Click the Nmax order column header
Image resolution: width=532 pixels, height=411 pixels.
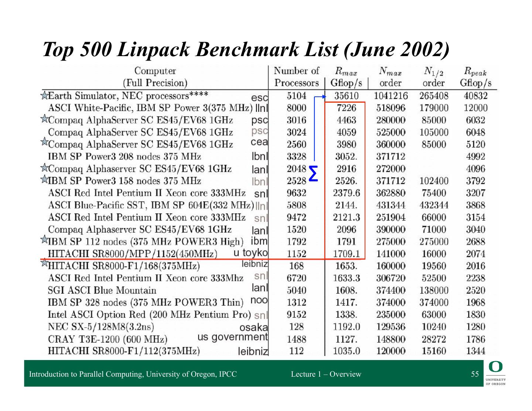(390, 77)
